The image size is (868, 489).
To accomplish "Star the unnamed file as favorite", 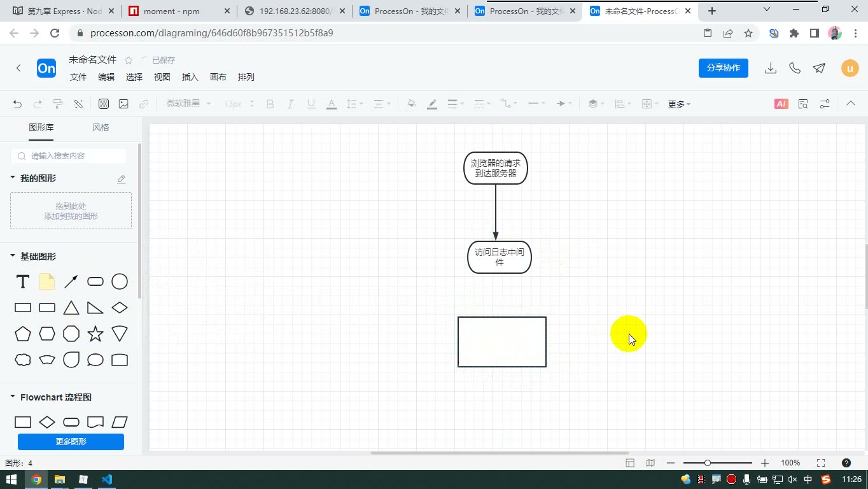I will (129, 60).
